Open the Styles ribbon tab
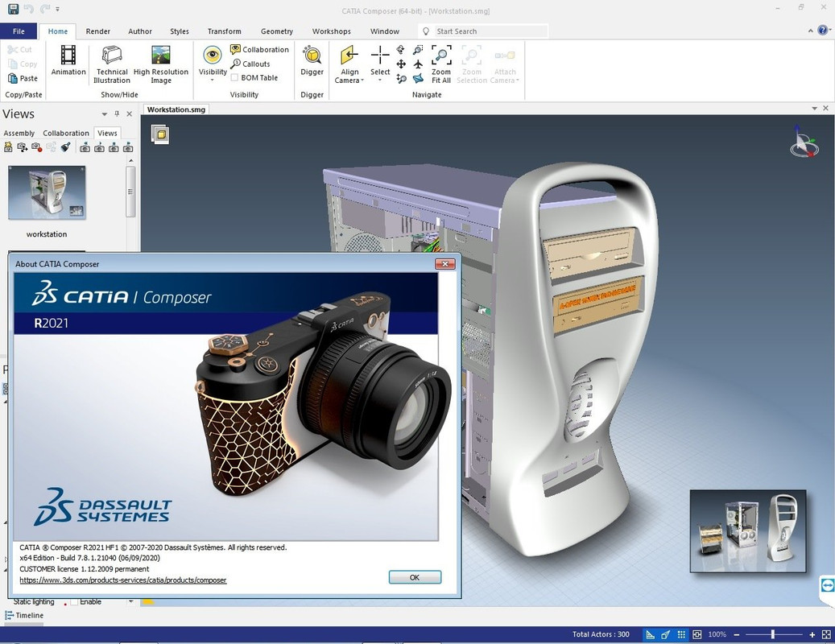This screenshot has height=644, width=835. click(180, 31)
